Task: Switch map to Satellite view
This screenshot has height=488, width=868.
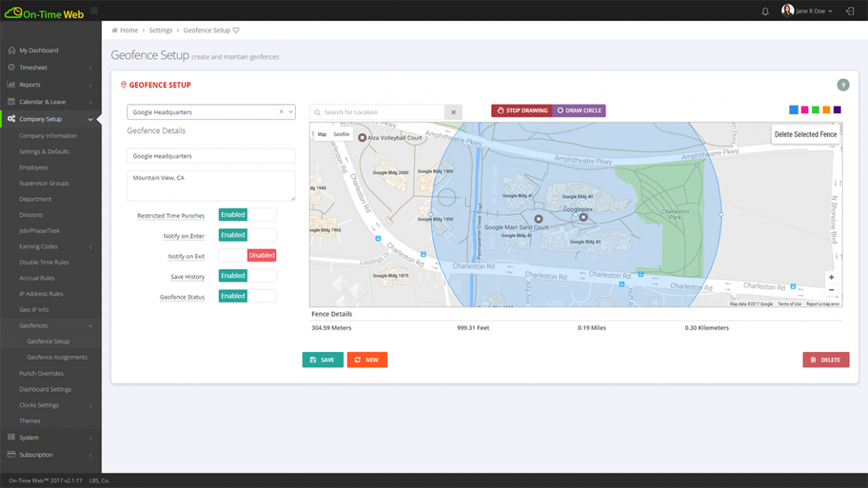Action: (341, 134)
